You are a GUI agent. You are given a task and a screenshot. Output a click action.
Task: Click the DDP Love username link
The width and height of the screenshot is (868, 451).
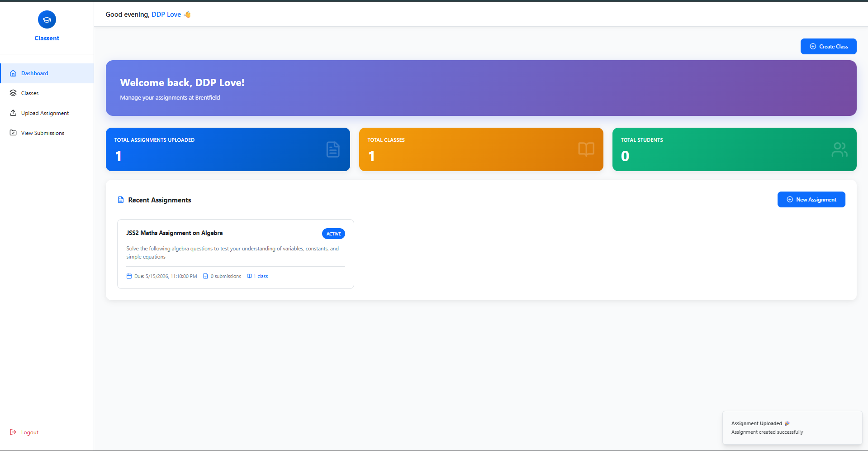click(166, 14)
